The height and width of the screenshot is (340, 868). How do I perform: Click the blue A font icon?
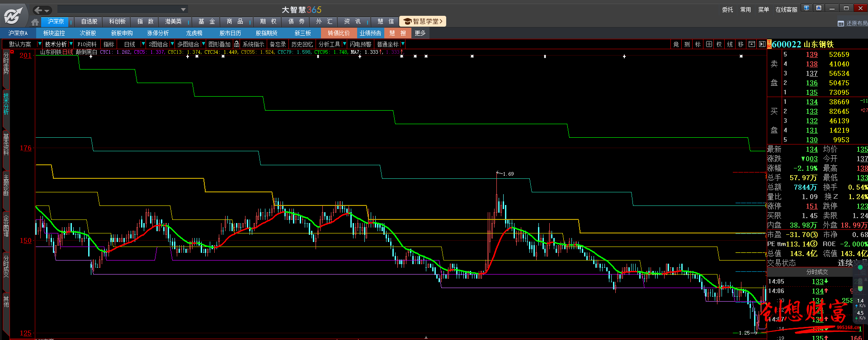pos(819,8)
